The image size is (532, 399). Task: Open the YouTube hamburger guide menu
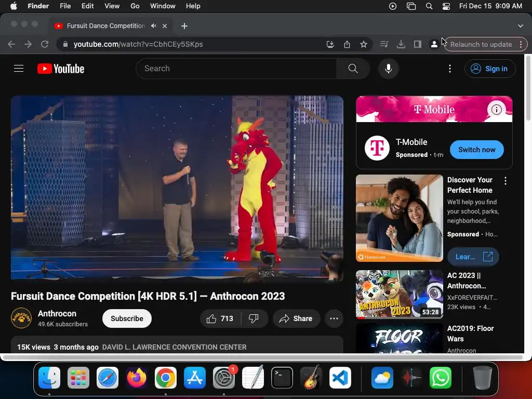(x=19, y=69)
